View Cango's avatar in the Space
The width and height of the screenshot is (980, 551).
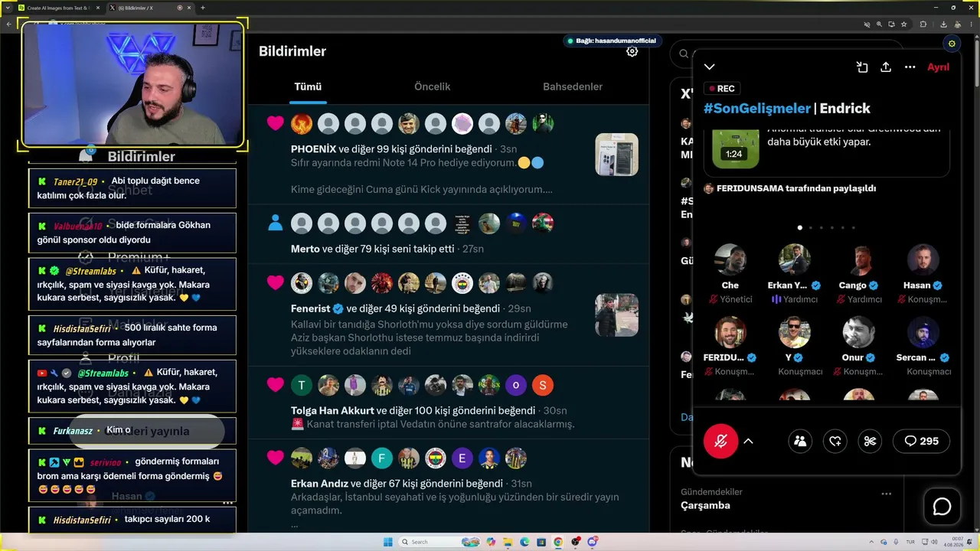(858, 260)
